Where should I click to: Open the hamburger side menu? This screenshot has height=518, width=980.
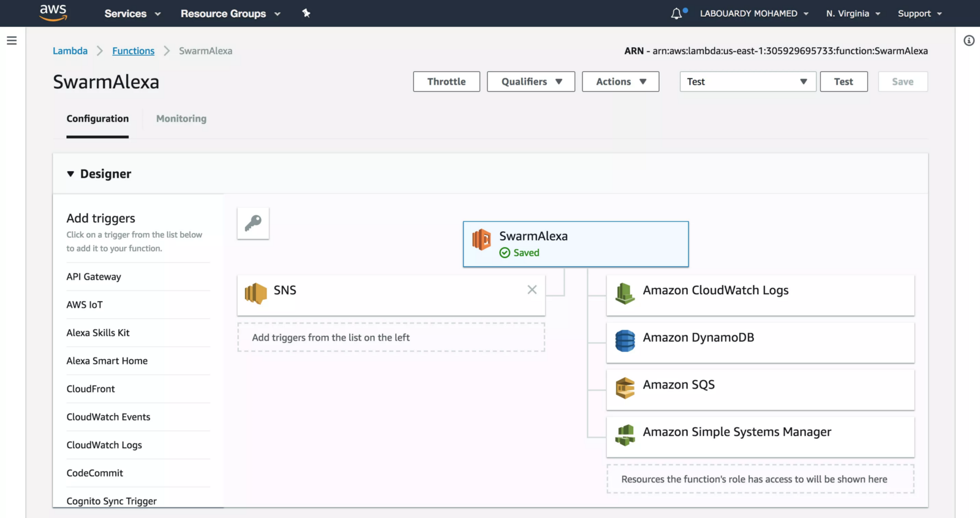pyautogui.click(x=12, y=40)
